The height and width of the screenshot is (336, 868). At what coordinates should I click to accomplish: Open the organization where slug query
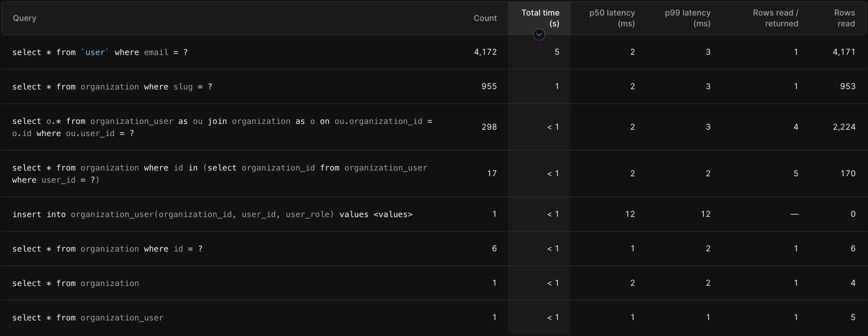click(x=112, y=87)
